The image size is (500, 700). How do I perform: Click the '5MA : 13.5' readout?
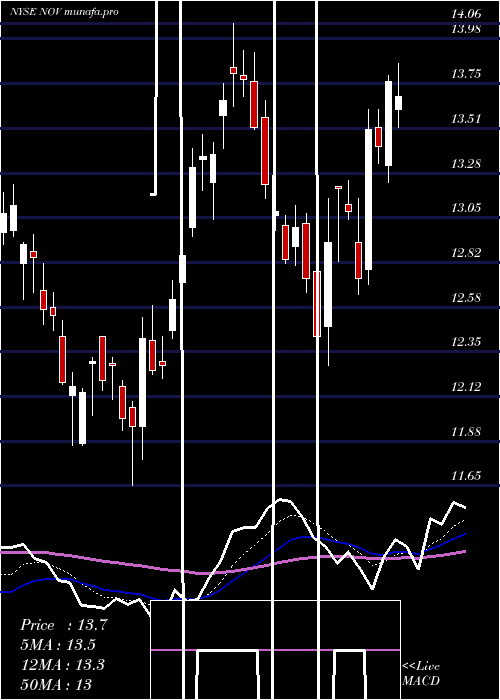point(58,645)
